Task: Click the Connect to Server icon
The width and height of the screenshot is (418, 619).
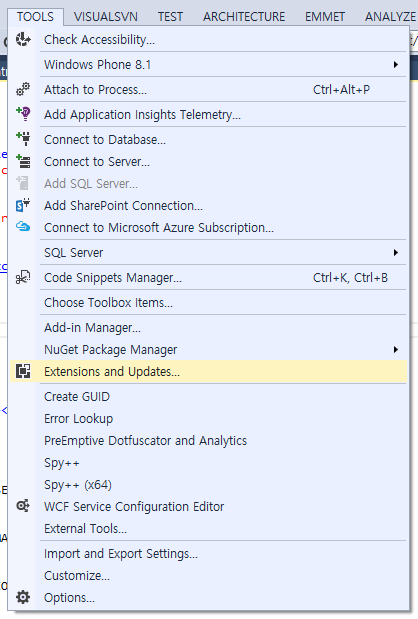Action: (x=23, y=161)
